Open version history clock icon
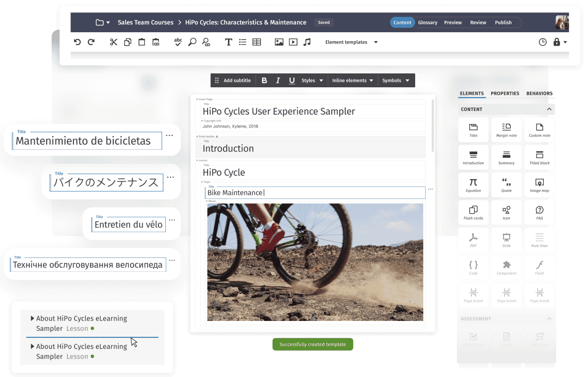Screen dimensions: 588x377 (x=543, y=42)
